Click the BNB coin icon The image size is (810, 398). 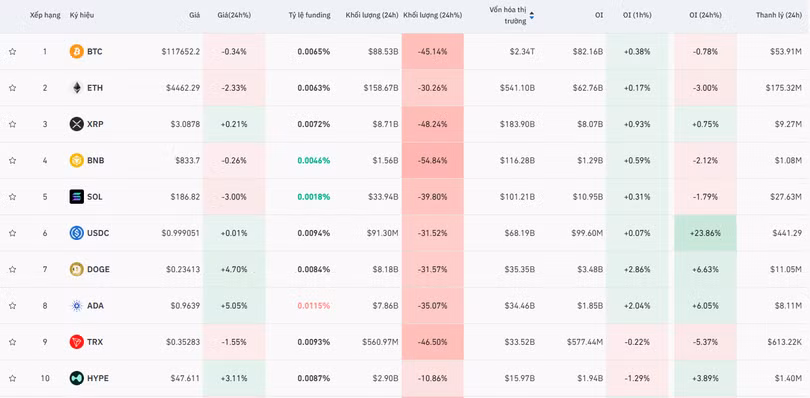[x=76, y=160]
